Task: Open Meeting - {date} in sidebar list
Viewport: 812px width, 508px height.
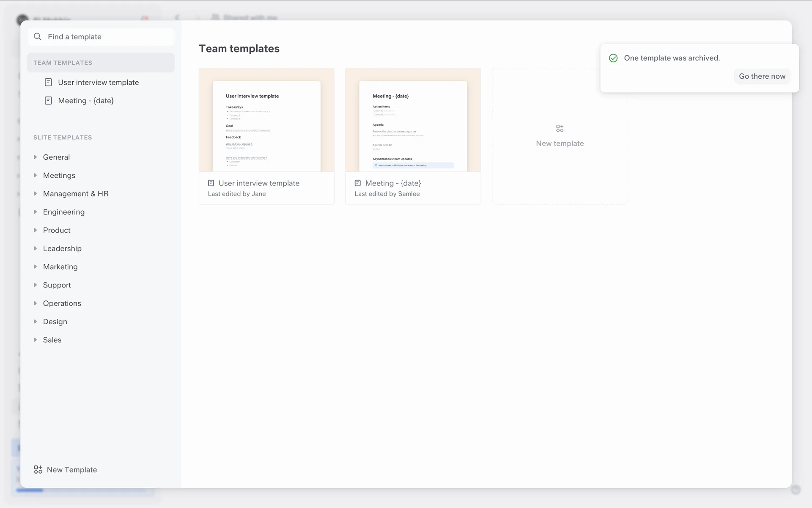Action: click(x=86, y=101)
